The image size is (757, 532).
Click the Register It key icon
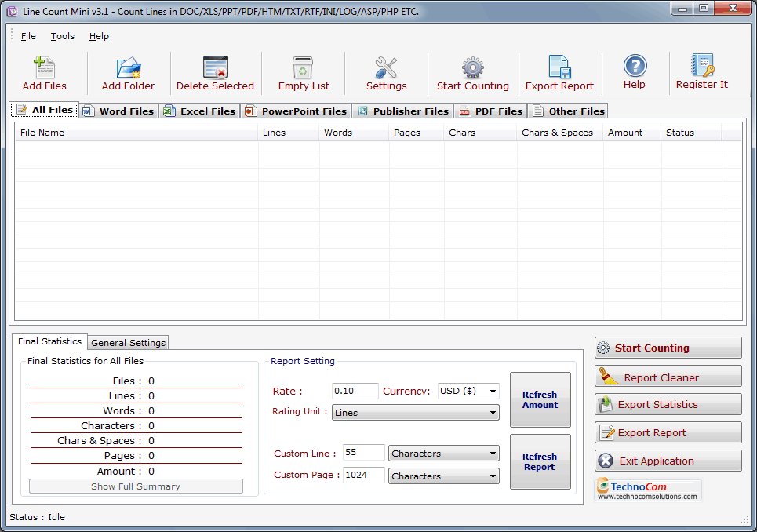click(x=701, y=66)
